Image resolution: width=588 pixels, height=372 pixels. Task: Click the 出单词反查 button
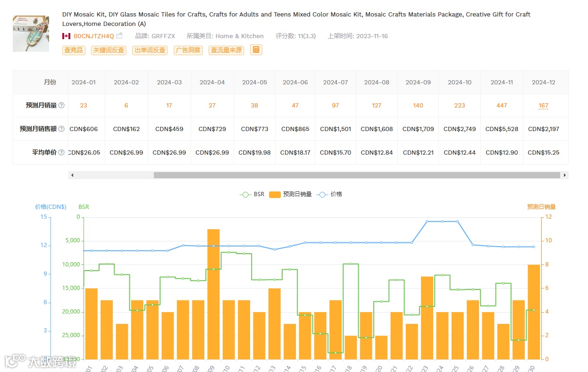(x=150, y=50)
